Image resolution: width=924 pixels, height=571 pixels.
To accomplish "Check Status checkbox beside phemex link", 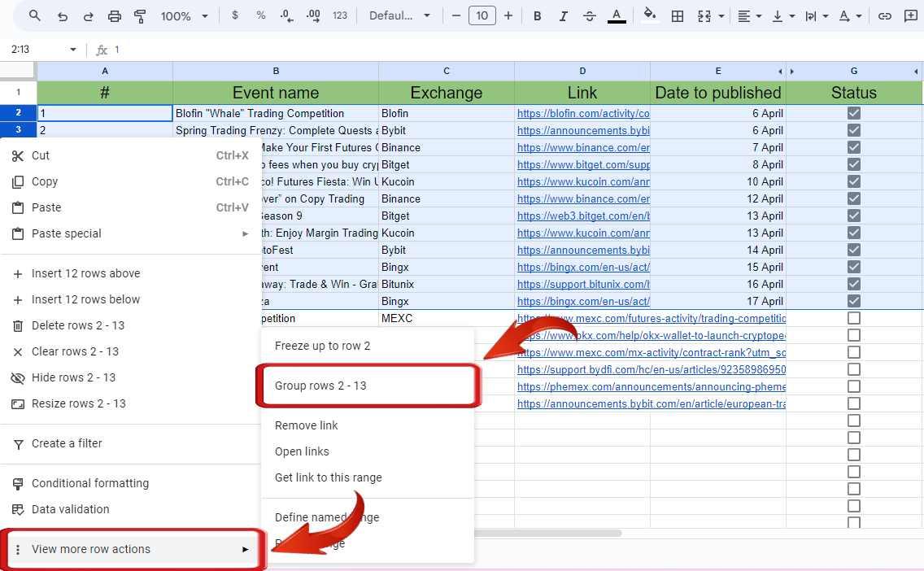I will [854, 386].
